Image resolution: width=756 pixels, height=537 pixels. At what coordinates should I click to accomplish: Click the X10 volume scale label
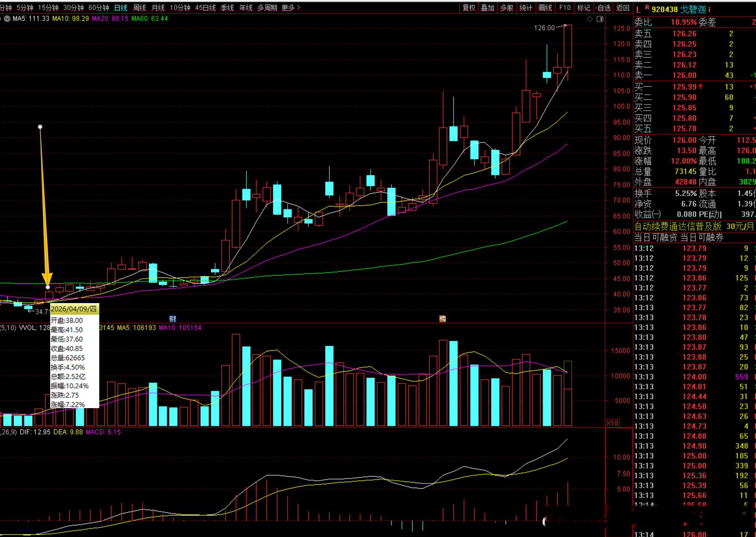(x=612, y=423)
